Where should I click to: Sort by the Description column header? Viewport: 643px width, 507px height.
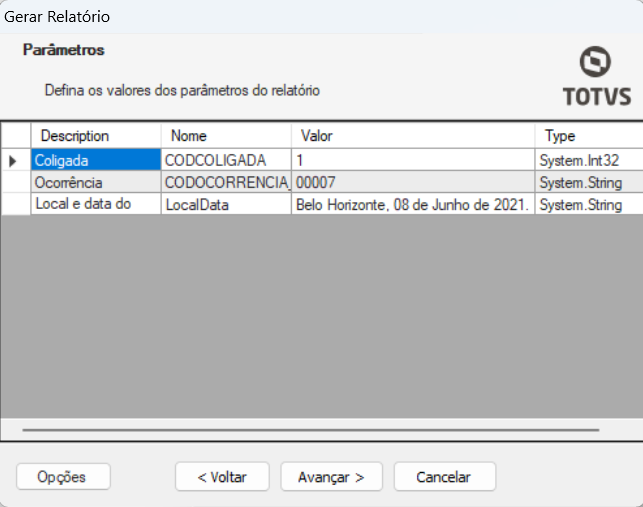[96, 136]
